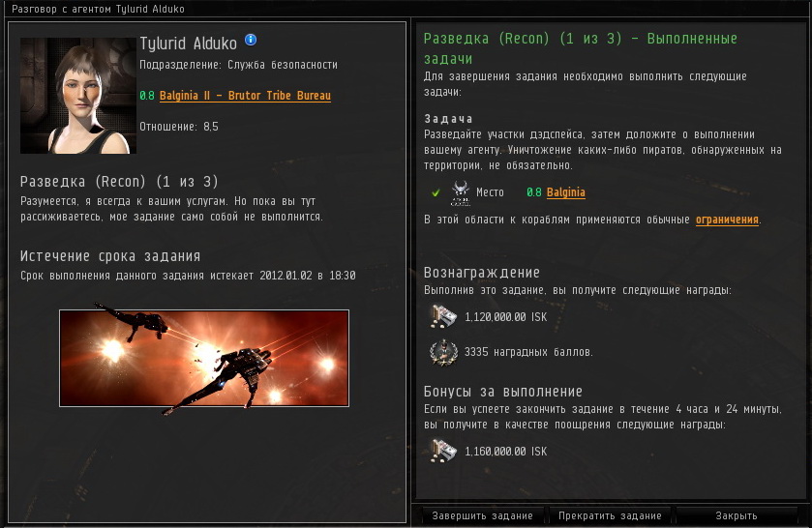Click the mission battle scene image
This screenshot has width=812, height=528.
[204, 358]
